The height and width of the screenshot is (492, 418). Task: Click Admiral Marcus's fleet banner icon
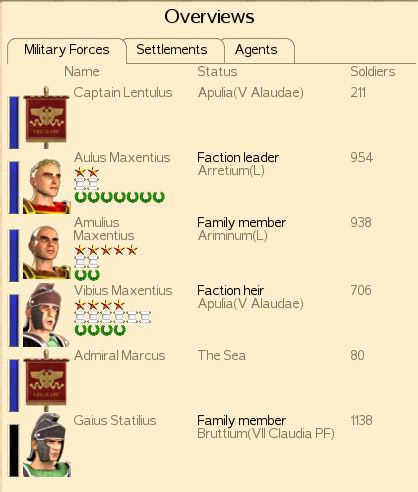click(46, 380)
